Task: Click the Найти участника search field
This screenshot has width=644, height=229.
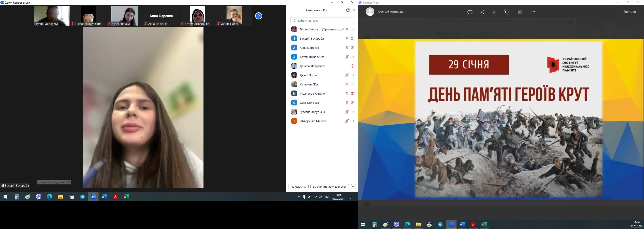Action: pyautogui.click(x=322, y=21)
